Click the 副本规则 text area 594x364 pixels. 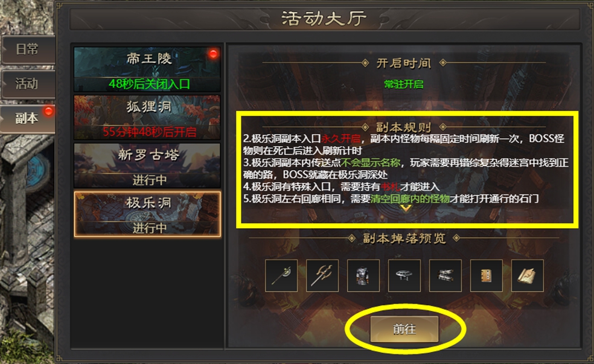(406, 168)
